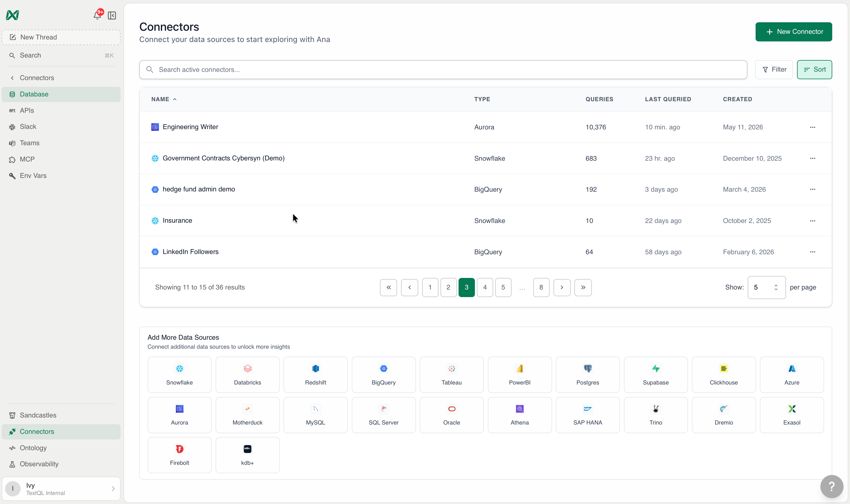
Task: Open the Database sidebar section
Action: [61, 94]
